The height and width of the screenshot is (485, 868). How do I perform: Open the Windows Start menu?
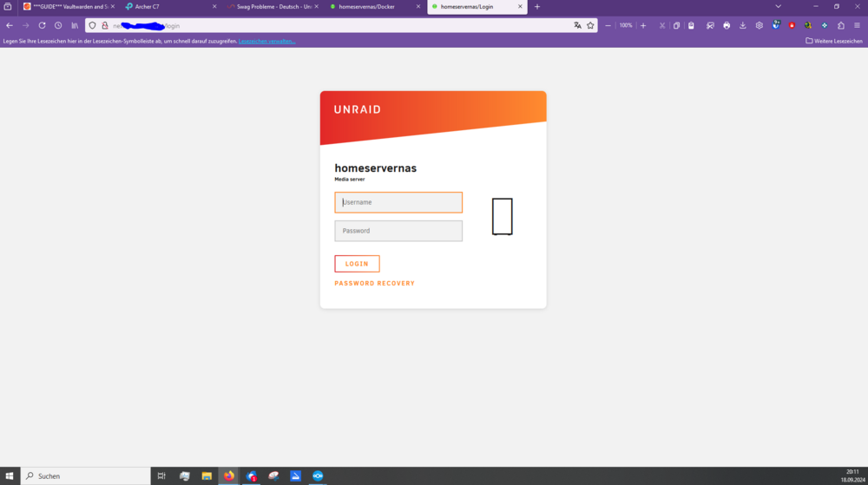tap(10, 475)
